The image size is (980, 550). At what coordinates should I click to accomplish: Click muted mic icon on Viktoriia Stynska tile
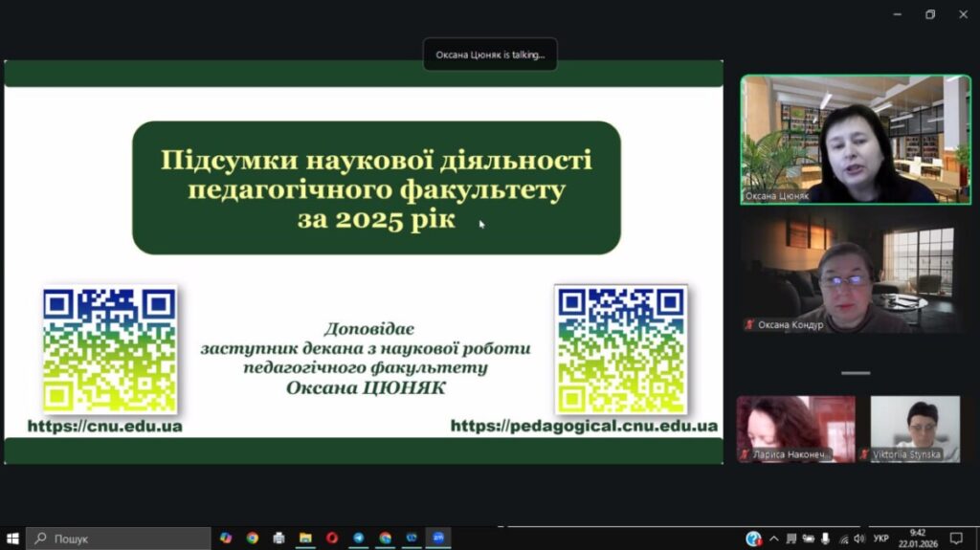[x=865, y=454]
